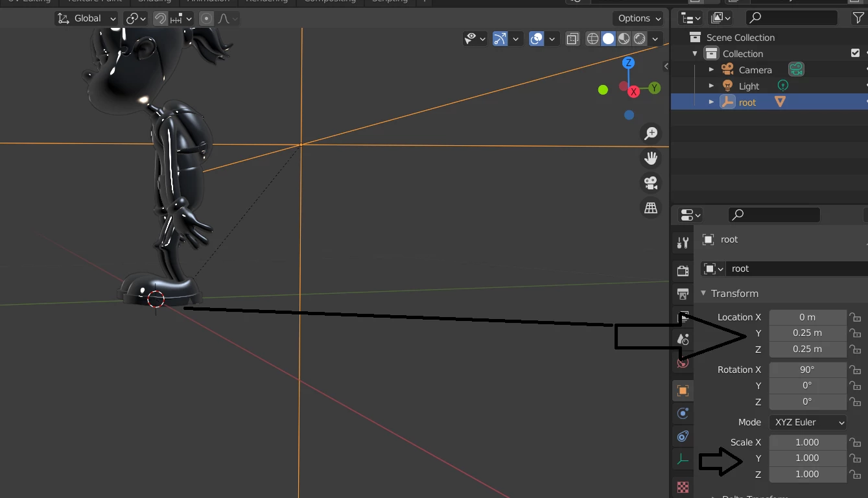Open the Global transform orientation dropdown

[x=86, y=19]
